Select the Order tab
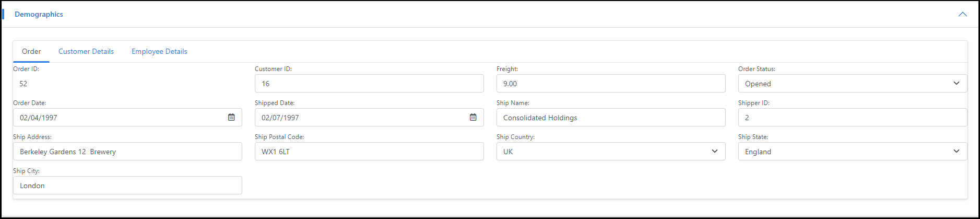The width and height of the screenshot is (980, 219). coord(31,51)
